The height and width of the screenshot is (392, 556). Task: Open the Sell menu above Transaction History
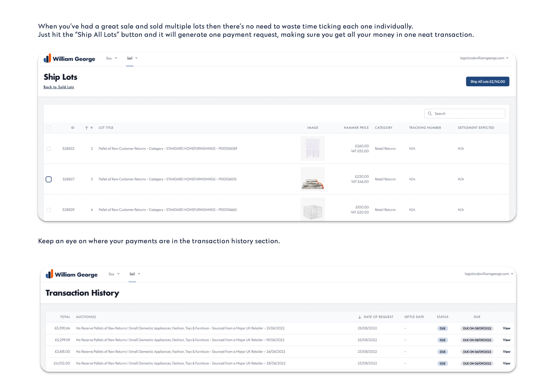point(135,274)
